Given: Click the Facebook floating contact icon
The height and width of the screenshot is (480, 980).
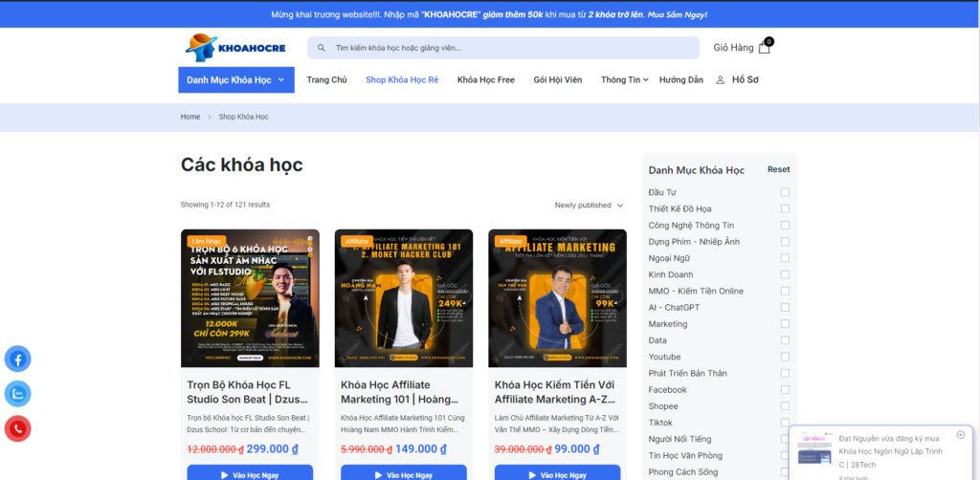Looking at the screenshot, I should click(18, 360).
